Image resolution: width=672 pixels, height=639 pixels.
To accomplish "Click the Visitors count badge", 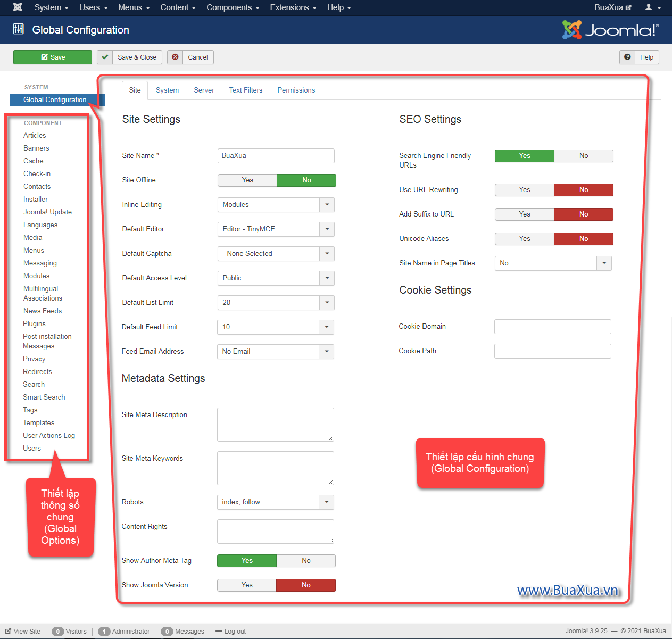I will 58,632.
